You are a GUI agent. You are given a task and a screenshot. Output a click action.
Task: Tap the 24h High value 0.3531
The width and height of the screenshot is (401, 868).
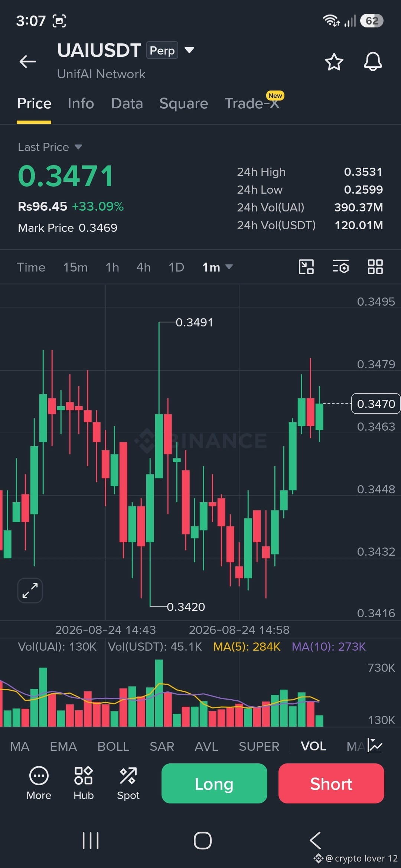coord(363,172)
